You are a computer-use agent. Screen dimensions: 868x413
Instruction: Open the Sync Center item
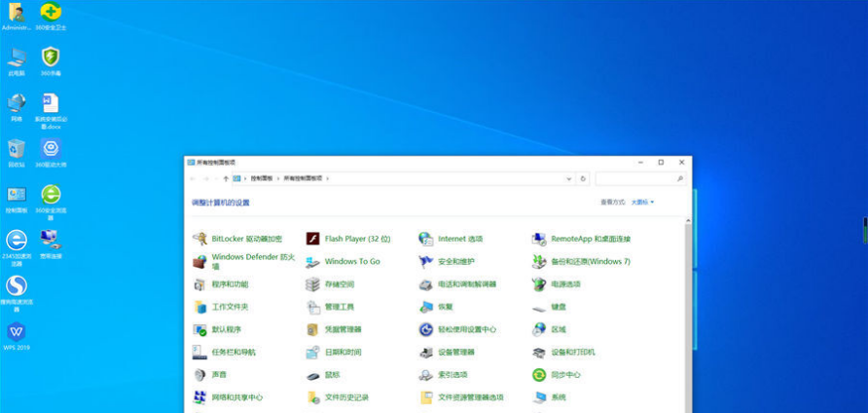pos(564,375)
